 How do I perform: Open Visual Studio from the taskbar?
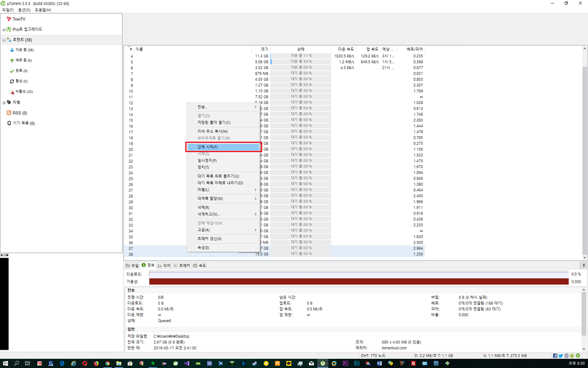(187, 363)
